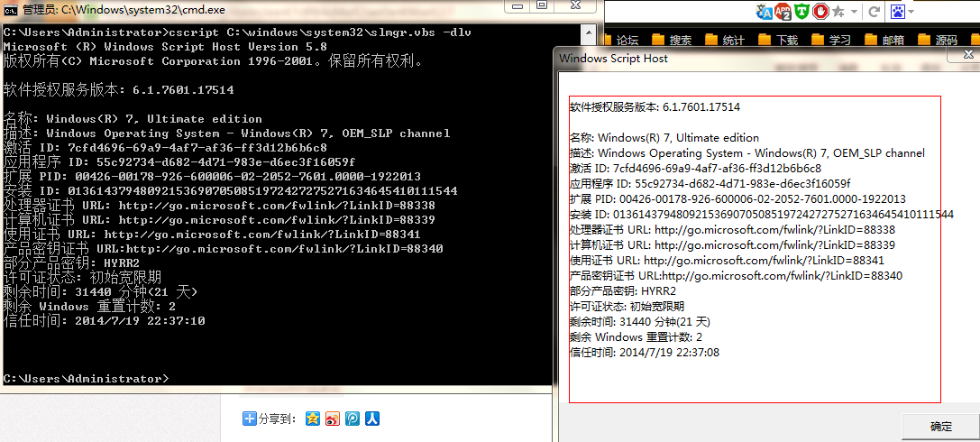Click the translate extension icon in browser toolbar
The width and height of the screenshot is (980, 442).
pyautogui.click(x=765, y=11)
